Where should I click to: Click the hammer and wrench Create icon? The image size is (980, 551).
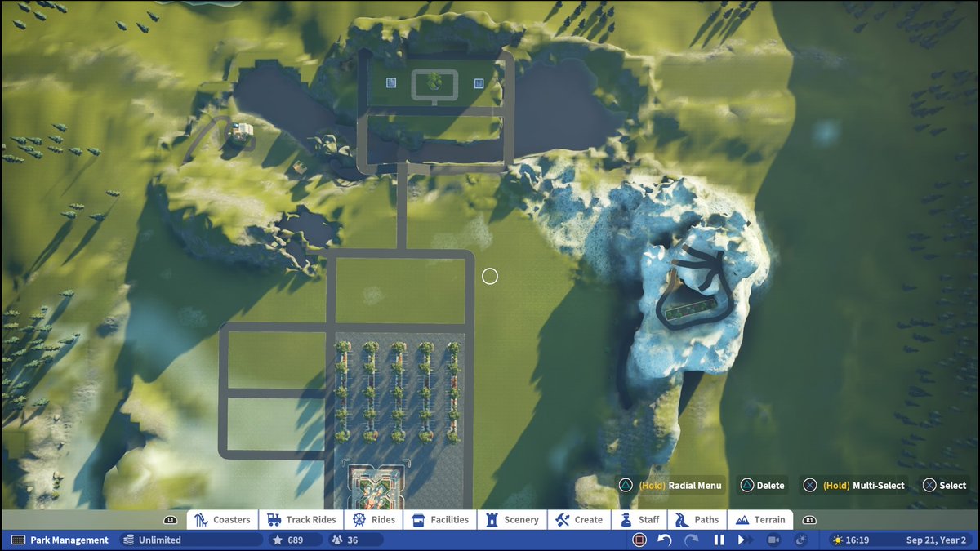click(562, 520)
